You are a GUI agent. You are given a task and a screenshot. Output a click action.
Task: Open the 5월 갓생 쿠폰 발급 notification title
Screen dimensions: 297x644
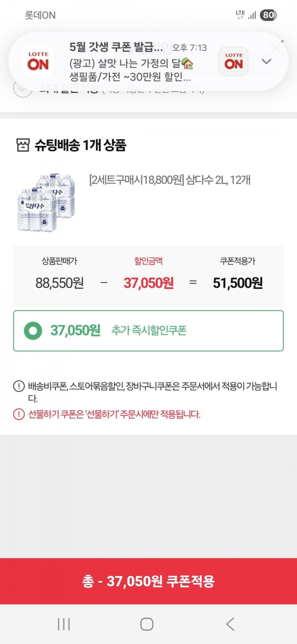pyautogui.click(x=116, y=47)
